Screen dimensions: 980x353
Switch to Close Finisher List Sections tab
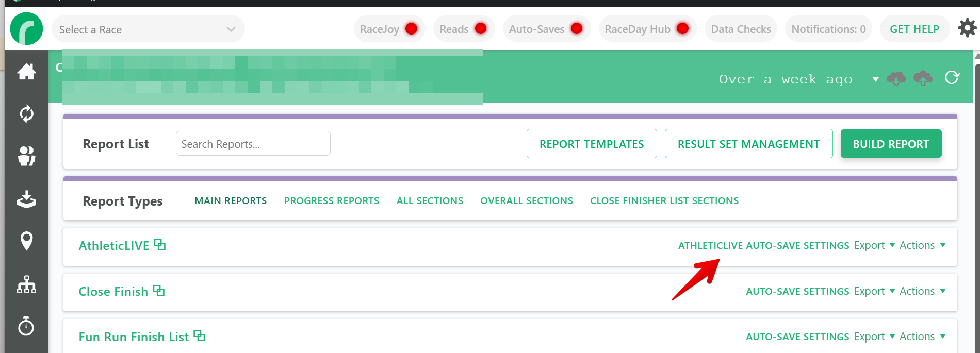(x=664, y=201)
